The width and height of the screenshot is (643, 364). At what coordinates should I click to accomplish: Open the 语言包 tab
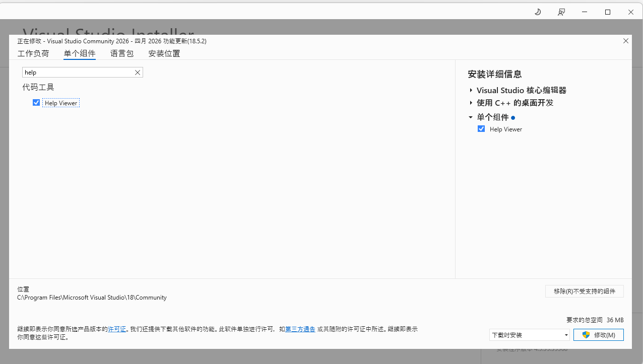click(122, 53)
